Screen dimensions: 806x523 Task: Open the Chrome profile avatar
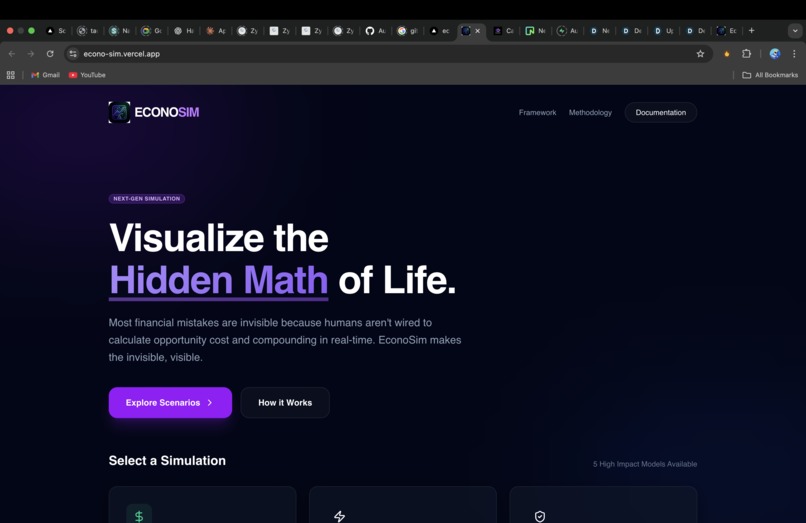tap(775, 53)
